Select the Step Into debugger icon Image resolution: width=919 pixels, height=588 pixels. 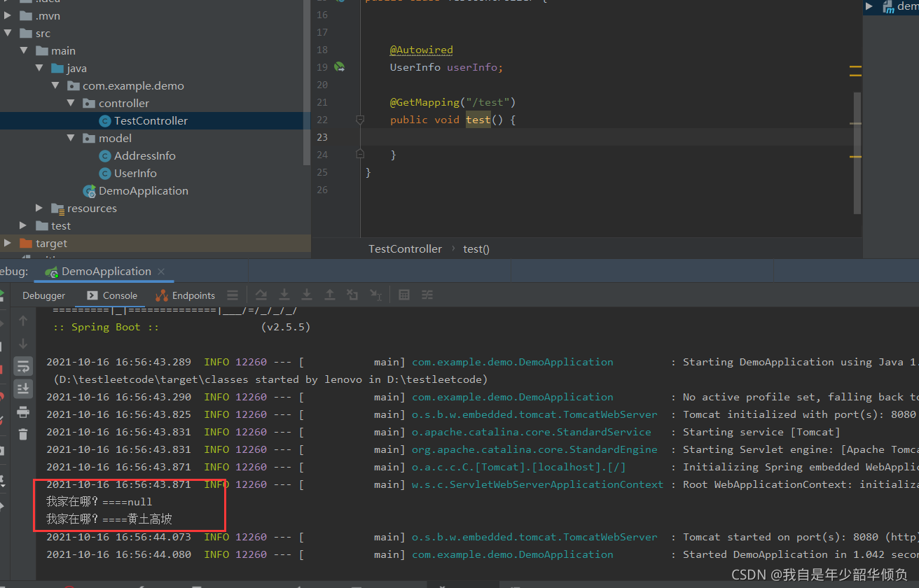click(x=284, y=295)
